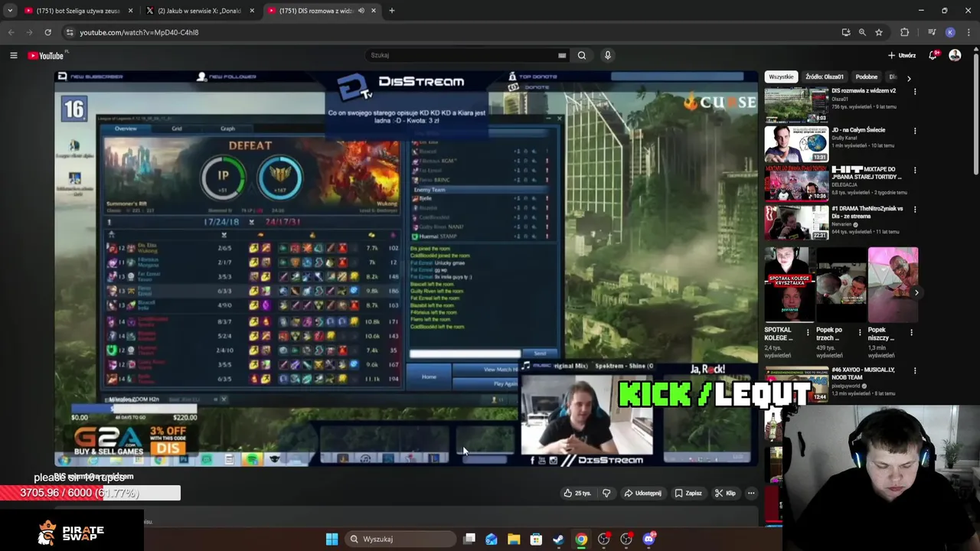This screenshot has width=980, height=551.
Task: Click the Klip clip button
Action: (x=725, y=493)
